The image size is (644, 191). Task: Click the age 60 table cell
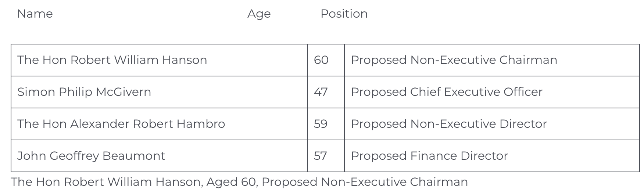point(321,60)
